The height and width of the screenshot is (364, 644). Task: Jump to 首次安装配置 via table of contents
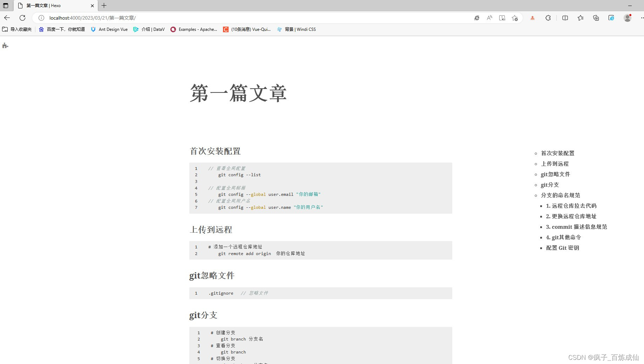point(557,153)
